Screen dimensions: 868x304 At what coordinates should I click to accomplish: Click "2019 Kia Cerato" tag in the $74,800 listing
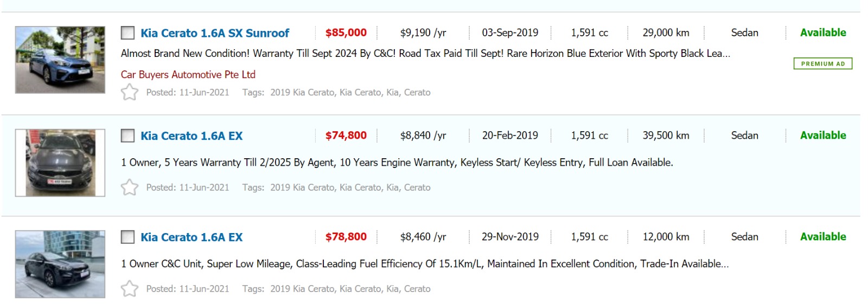tap(302, 187)
